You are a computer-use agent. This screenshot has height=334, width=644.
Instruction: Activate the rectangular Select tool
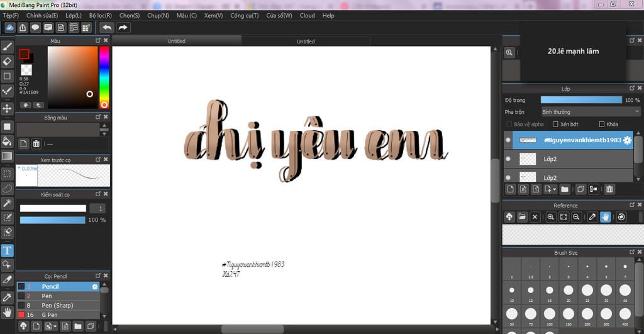click(7, 174)
